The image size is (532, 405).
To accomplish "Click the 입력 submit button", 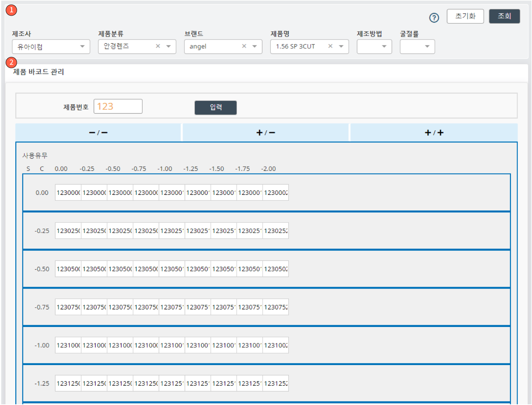I will pos(216,107).
